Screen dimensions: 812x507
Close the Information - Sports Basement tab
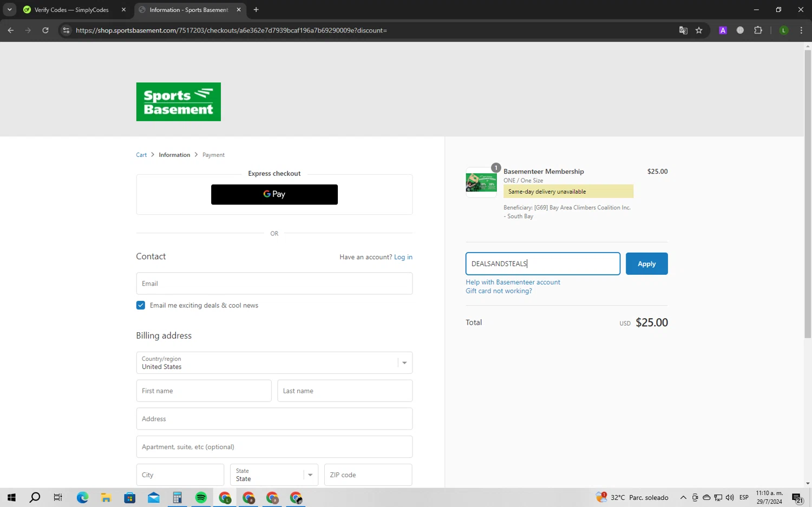click(239, 10)
